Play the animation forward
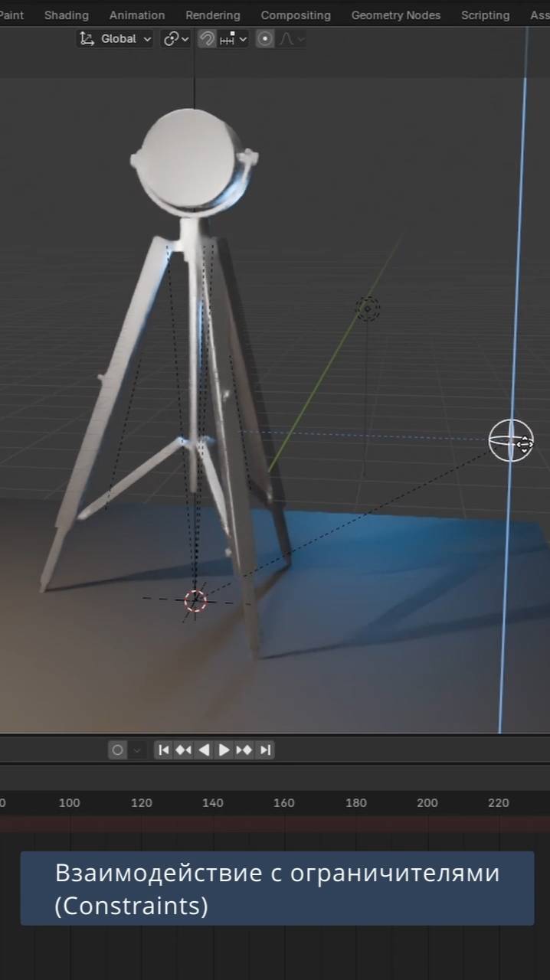Viewport: 550px width, 980px height. [x=224, y=750]
